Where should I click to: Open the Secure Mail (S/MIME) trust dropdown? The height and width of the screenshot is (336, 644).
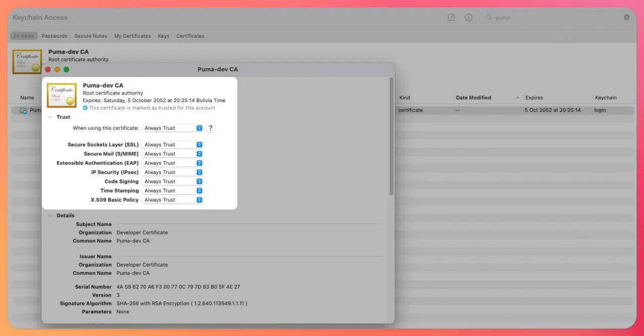pos(173,153)
